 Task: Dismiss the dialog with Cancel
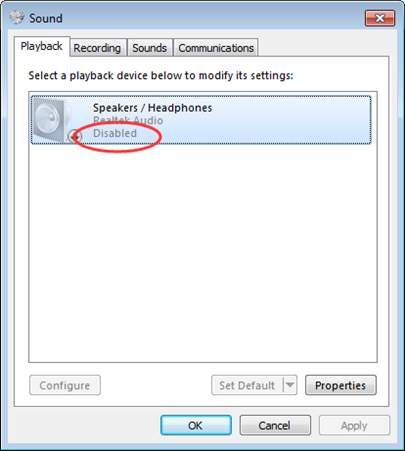point(275,425)
